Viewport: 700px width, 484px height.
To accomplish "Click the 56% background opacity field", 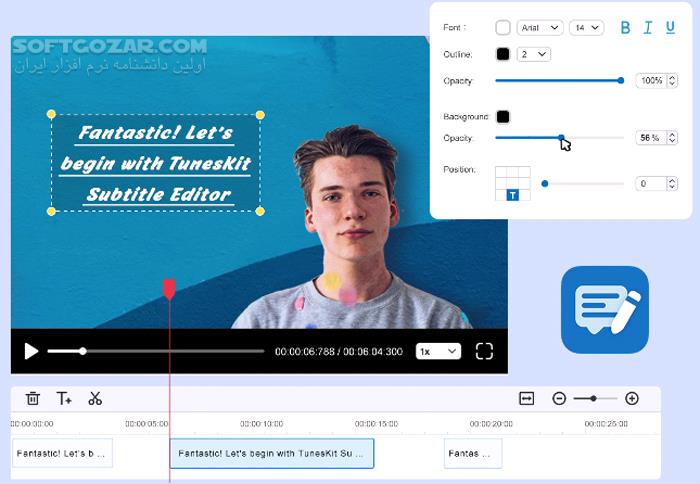I will point(651,138).
